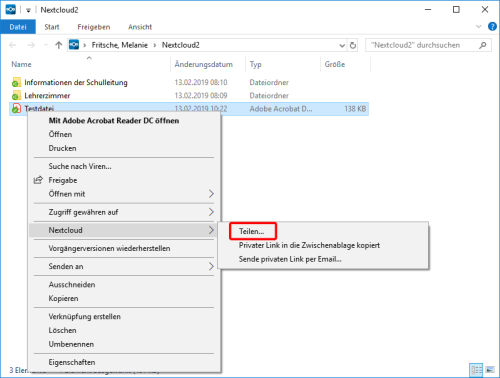Viewport: 500px width, 378px height.
Task: Open Eigenschaften from the context menu
Action: (x=72, y=362)
